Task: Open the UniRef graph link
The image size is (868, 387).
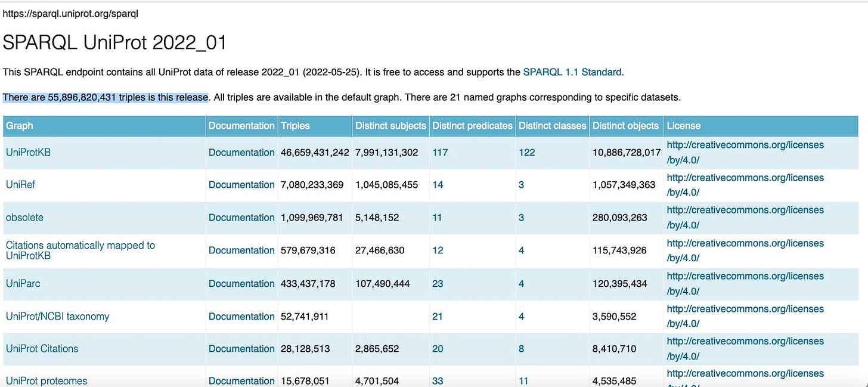Action: point(20,185)
